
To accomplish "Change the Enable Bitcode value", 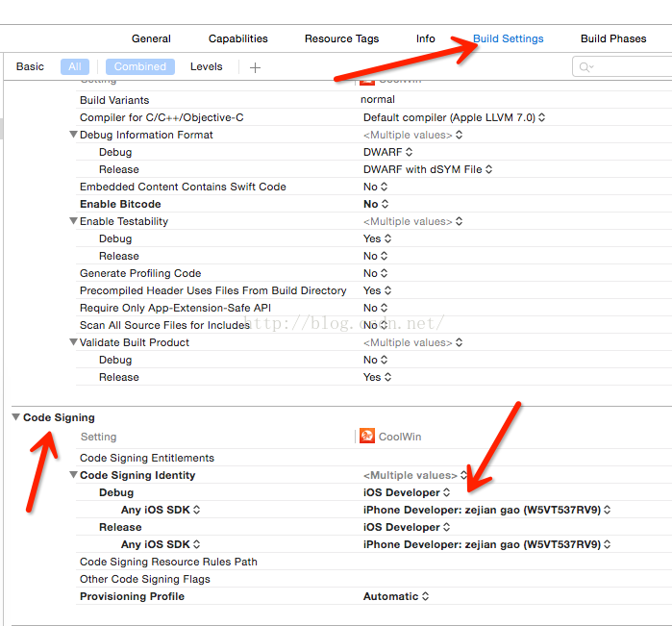I will click(x=376, y=204).
